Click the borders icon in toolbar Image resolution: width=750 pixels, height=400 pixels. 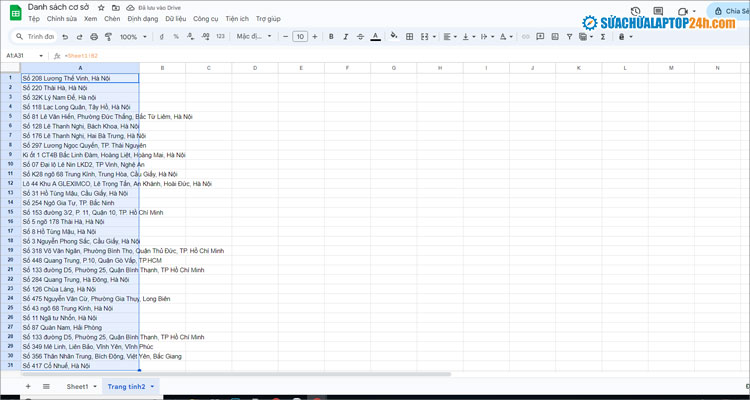[x=410, y=37]
